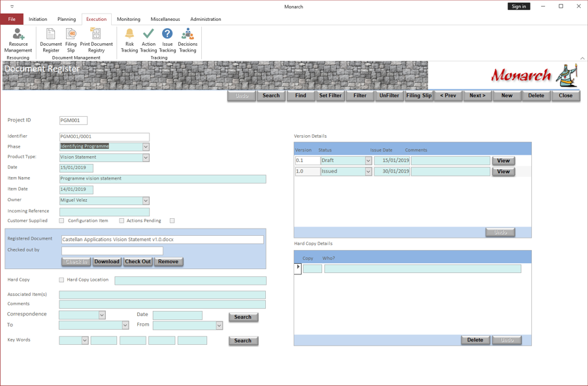Select the Monitoring tab

coord(129,19)
